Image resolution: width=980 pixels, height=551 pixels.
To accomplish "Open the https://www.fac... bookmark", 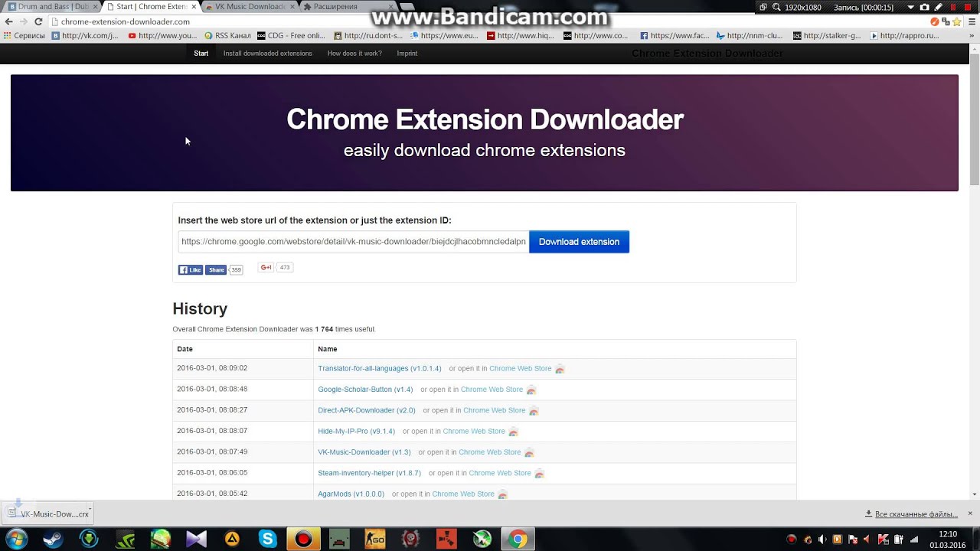I will click(x=675, y=35).
